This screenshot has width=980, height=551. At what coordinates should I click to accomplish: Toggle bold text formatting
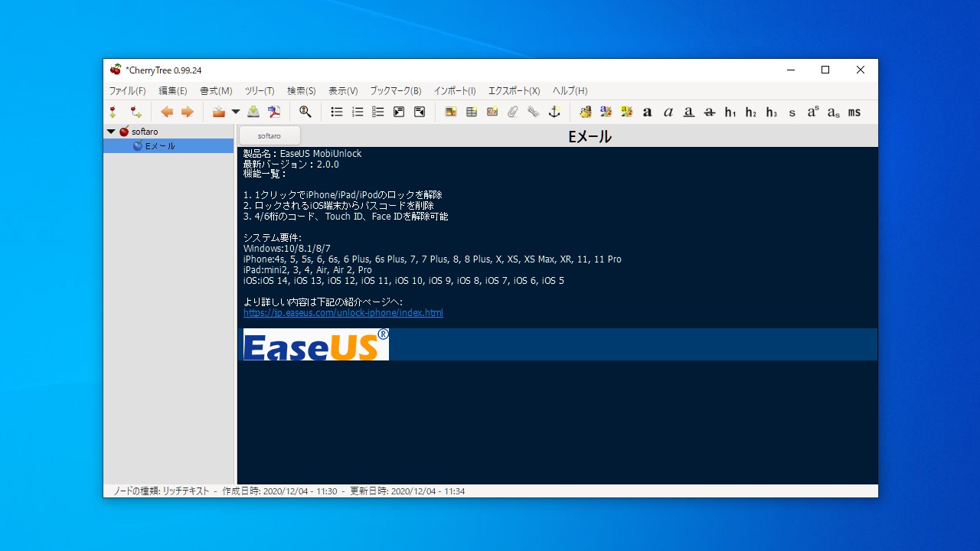click(648, 112)
